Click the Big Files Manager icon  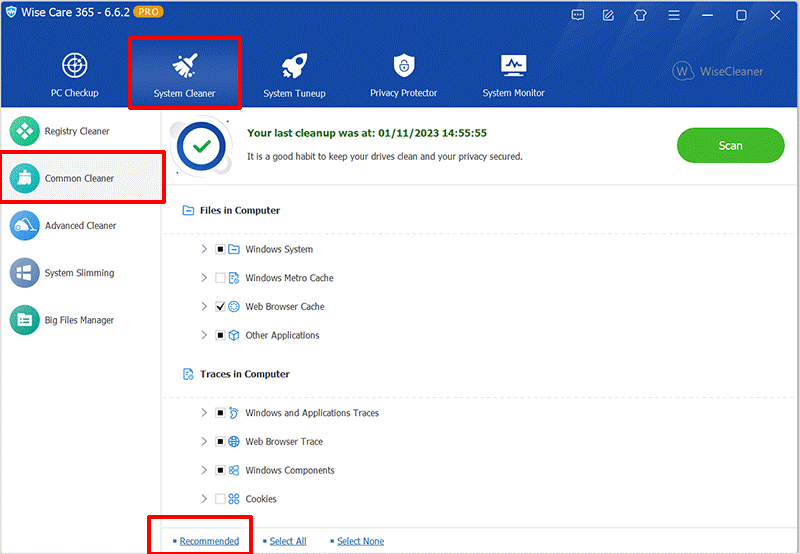click(24, 320)
